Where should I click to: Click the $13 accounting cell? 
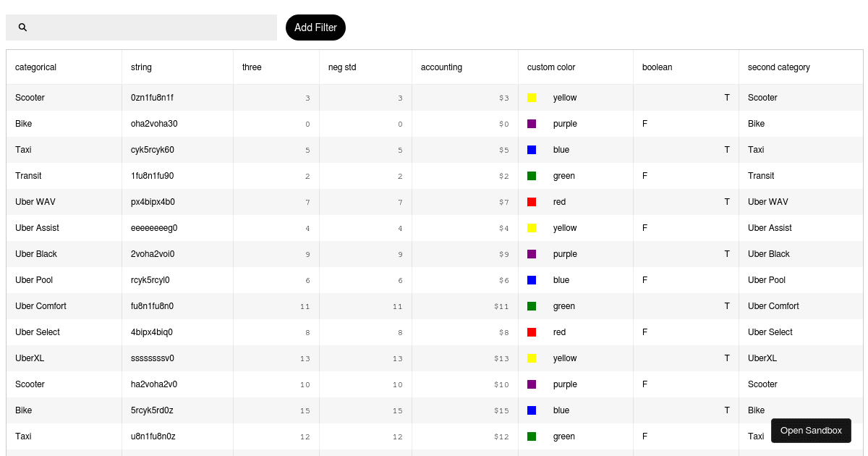coord(502,358)
